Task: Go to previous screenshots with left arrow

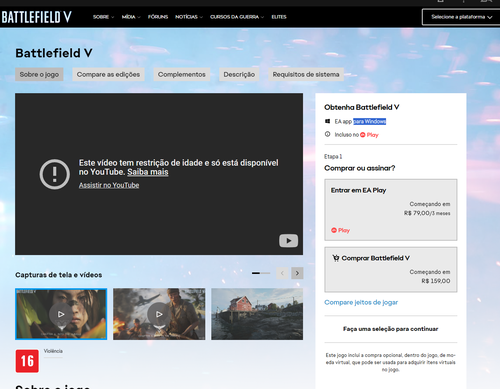Action: [x=282, y=273]
